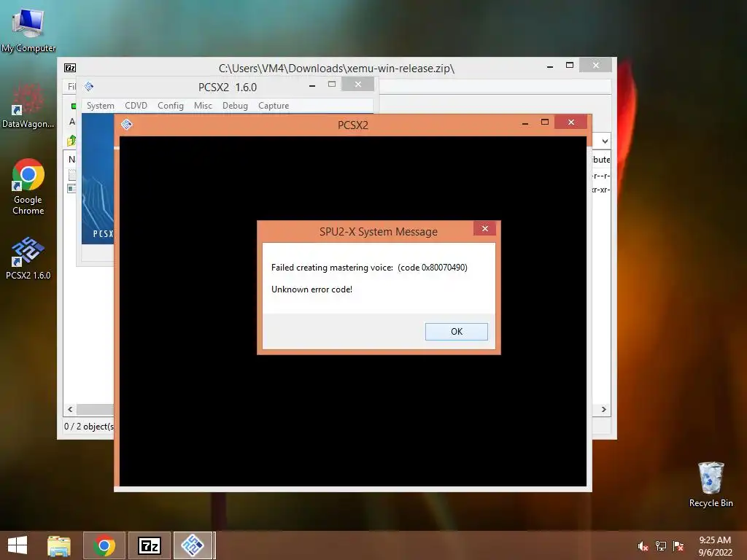Open the Misc menu in PCSX2
Image resolution: width=747 pixels, height=560 pixels.
[203, 106]
